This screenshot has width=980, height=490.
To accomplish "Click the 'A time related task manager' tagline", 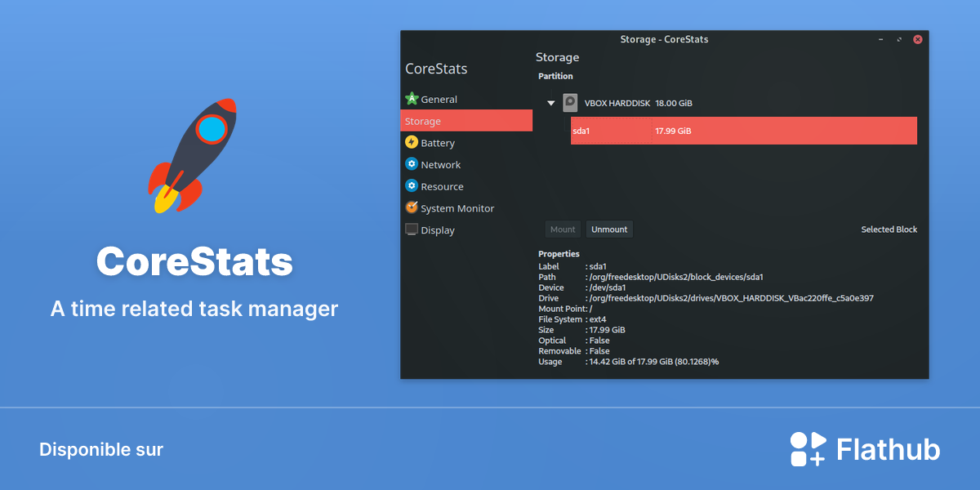I will tap(194, 310).
